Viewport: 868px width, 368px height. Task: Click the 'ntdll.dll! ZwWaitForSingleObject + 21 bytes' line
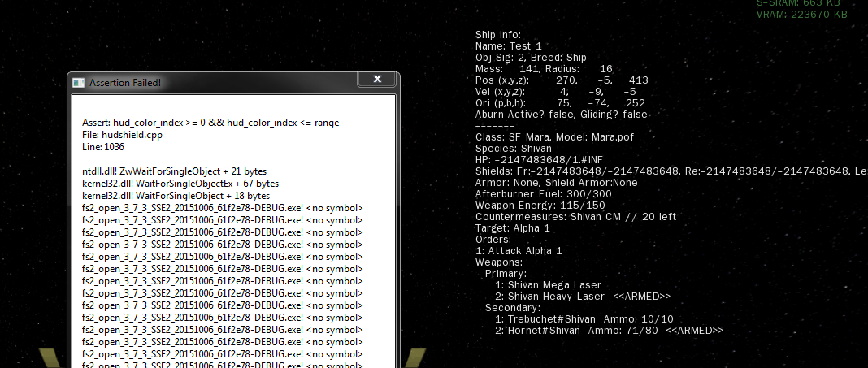tap(175, 171)
